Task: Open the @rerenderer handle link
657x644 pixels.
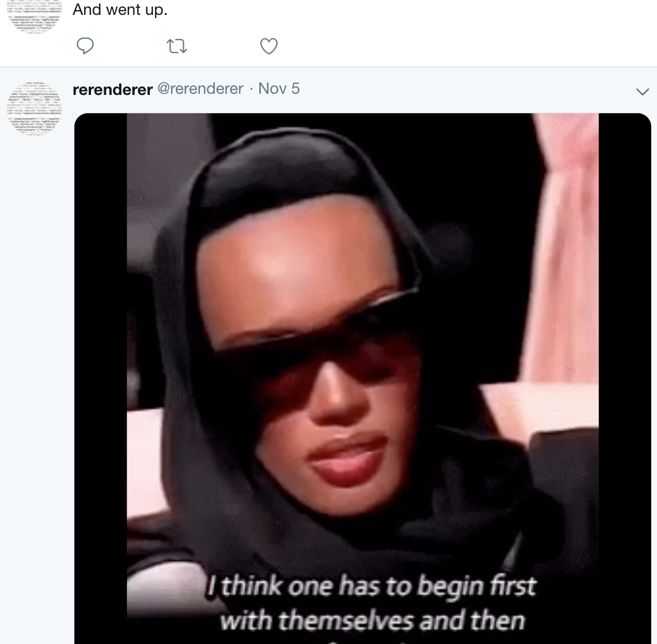Action: pos(200,89)
